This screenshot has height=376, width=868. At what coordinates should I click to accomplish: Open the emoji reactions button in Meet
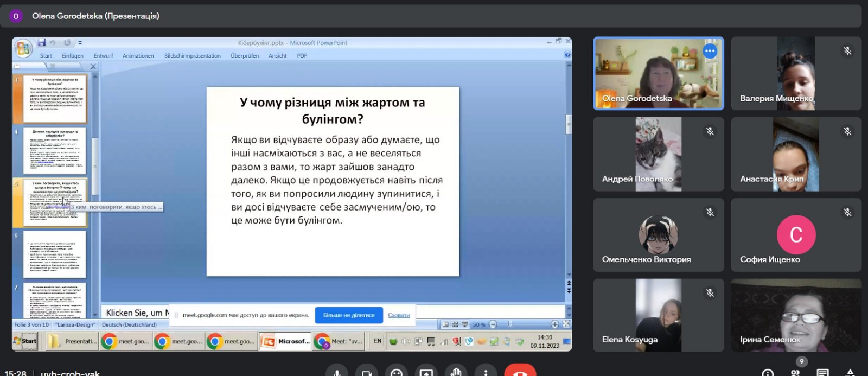pos(397,372)
